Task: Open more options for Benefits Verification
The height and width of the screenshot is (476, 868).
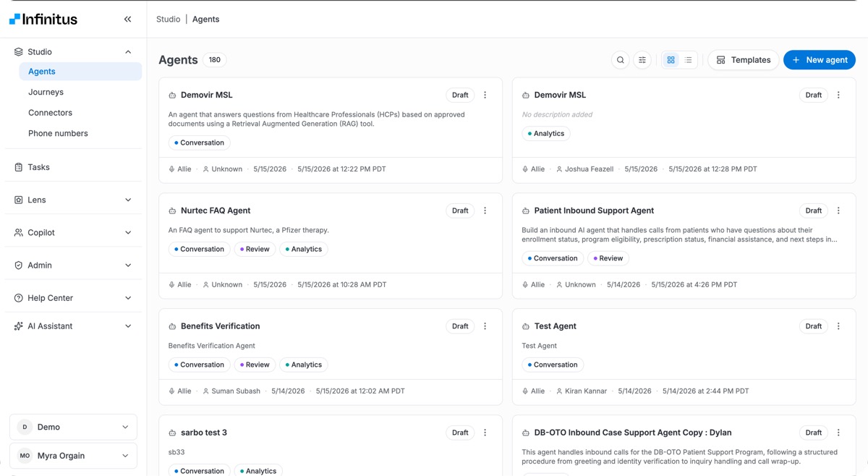Action: click(x=485, y=326)
